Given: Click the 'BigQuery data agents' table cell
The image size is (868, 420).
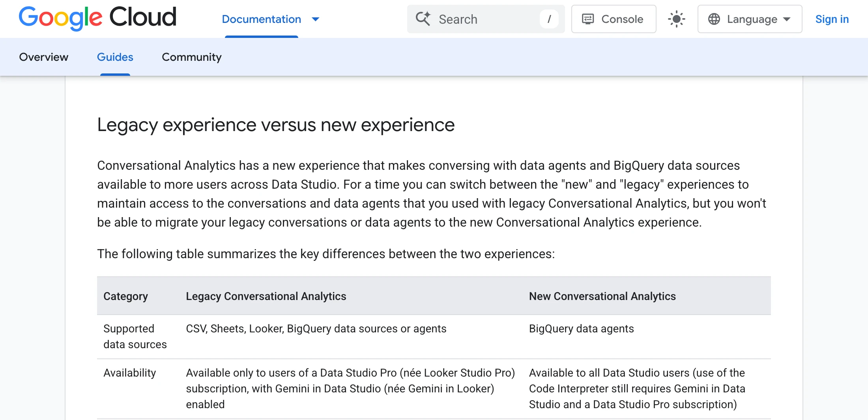Looking at the screenshot, I should pos(581,328).
